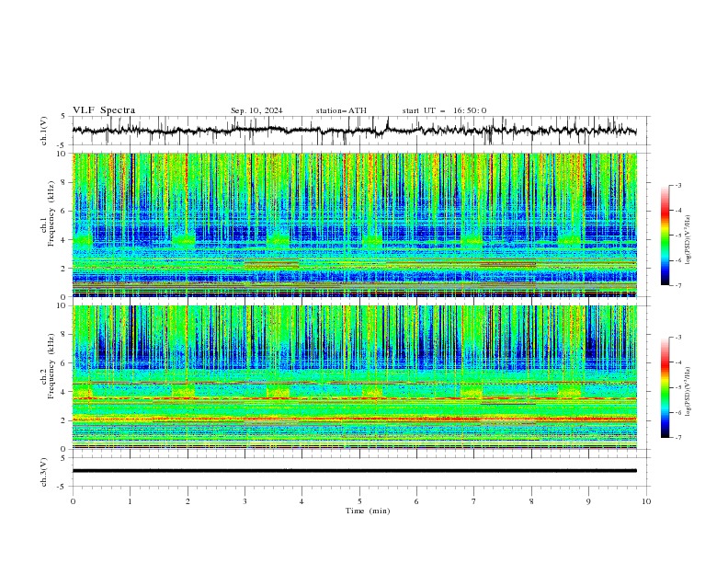This screenshot has width=728, height=563.
Task: Click the "8" kHz tick on ch.2 spectrogram
Action: coord(63,335)
